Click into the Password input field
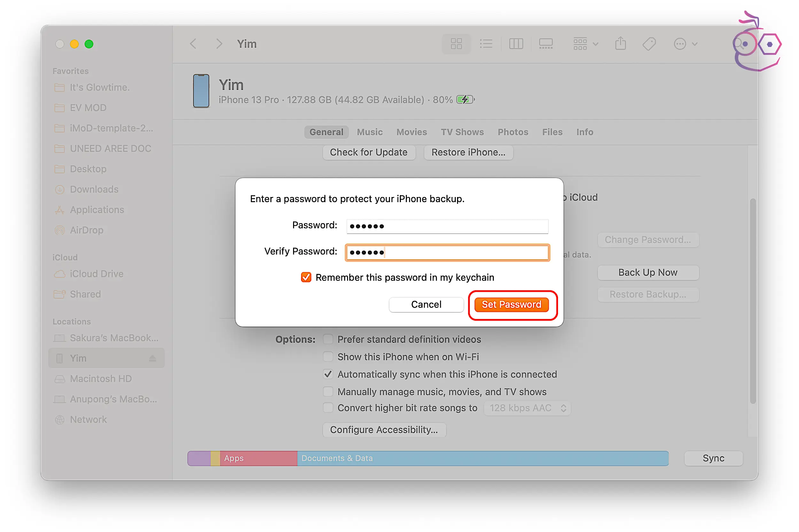 [x=447, y=226]
